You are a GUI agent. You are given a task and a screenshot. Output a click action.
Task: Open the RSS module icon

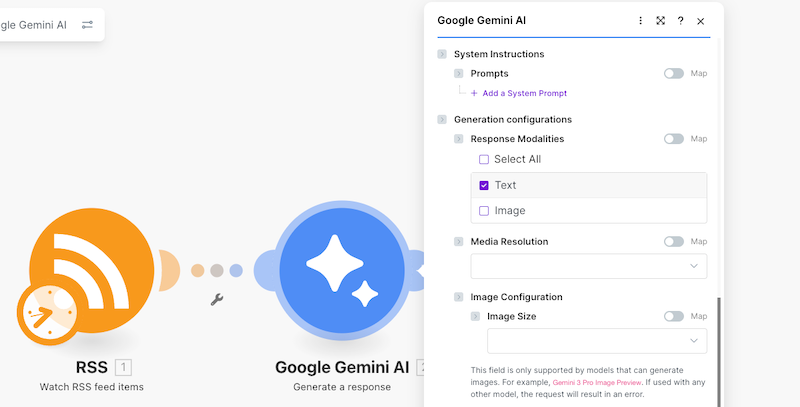[x=92, y=270]
